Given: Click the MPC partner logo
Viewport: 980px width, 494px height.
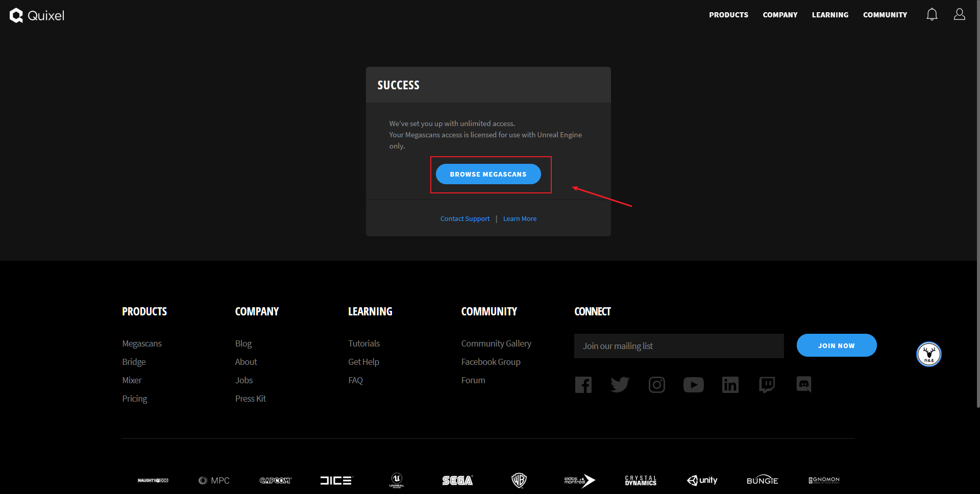Looking at the screenshot, I should [x=214, y=480].
